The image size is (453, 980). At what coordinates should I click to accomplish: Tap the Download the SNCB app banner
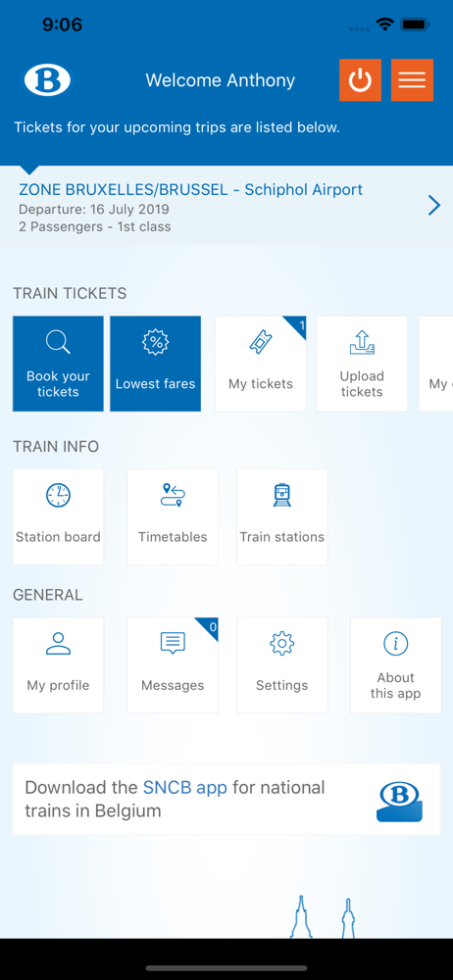coord(226,799)
